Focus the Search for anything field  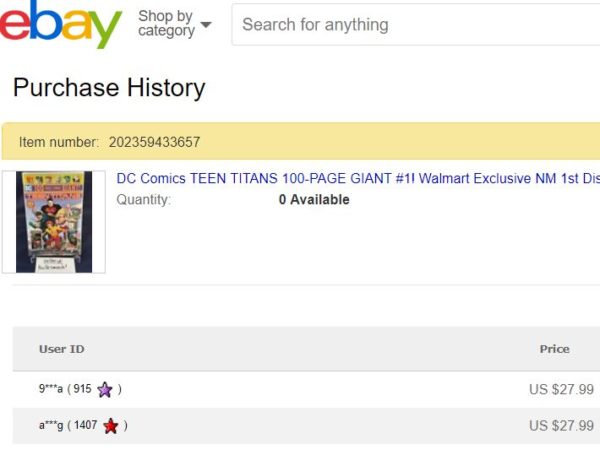tap(416, 24)
